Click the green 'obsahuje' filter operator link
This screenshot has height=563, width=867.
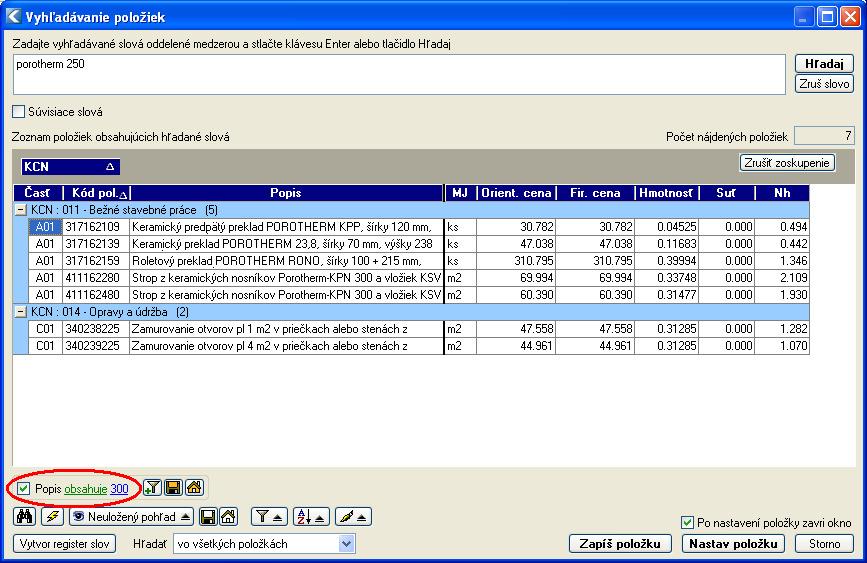[86, 488]
